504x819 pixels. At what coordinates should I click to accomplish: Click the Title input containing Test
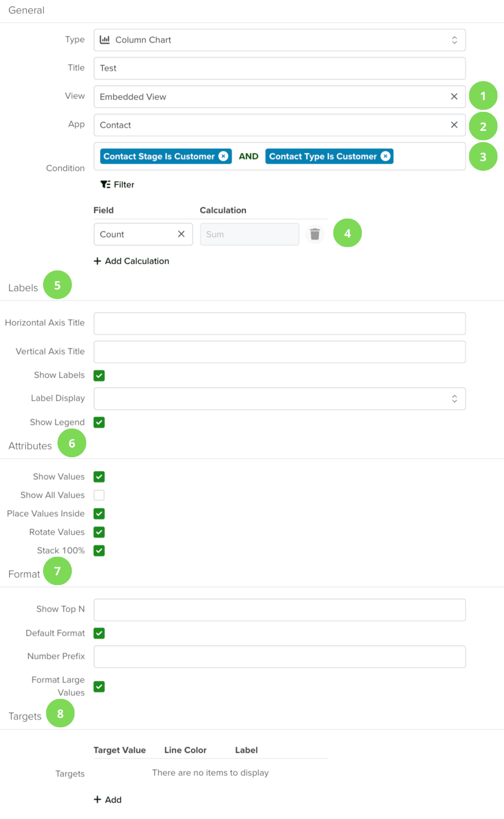coord(280,68)
